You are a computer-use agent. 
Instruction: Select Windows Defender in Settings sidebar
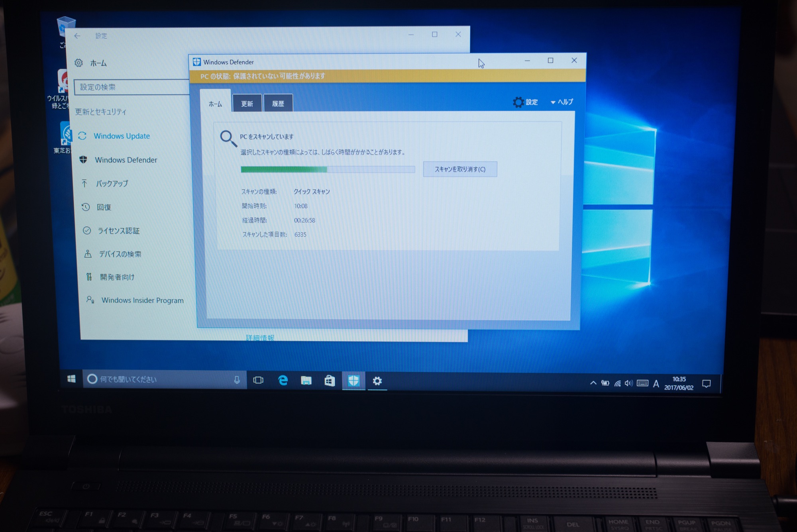tap(118, 160)
